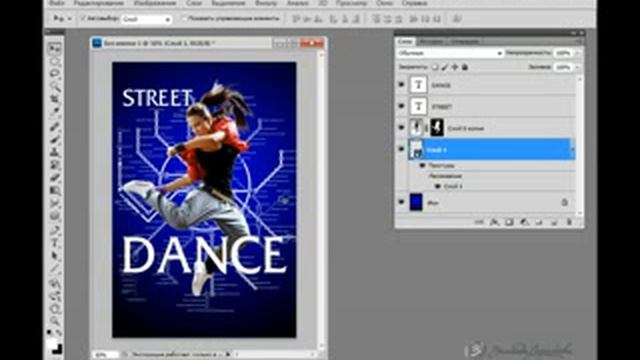The image size is (640, 360).
Task: Toggle visibility of the selected blue layer
Action: 401,149
